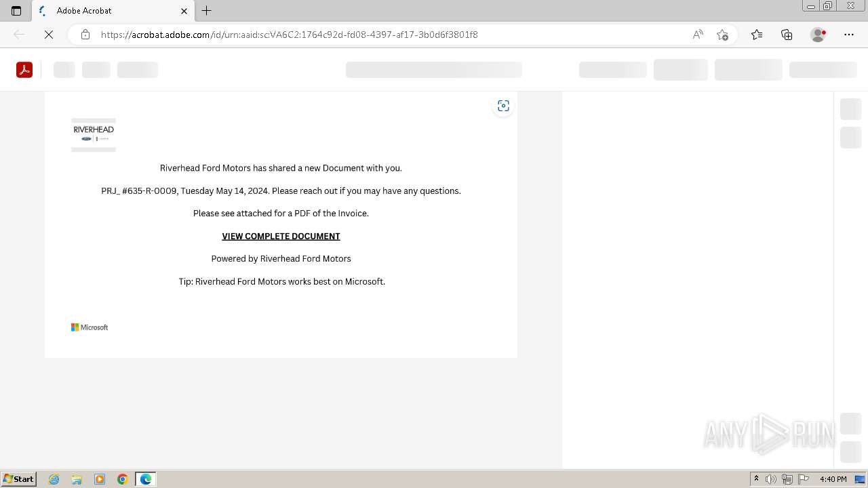Open the Collections icon in the toolbar
The image size is (868, 488).
(787, 35)
